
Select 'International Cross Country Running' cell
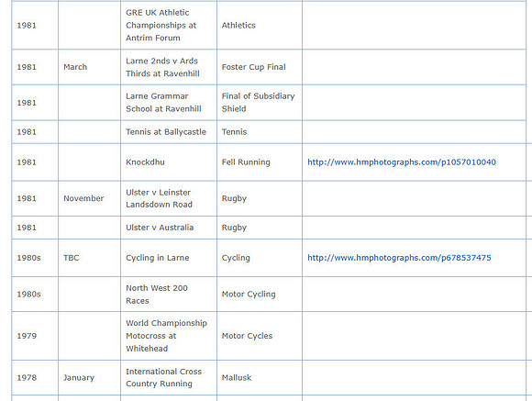pos(169,377)
